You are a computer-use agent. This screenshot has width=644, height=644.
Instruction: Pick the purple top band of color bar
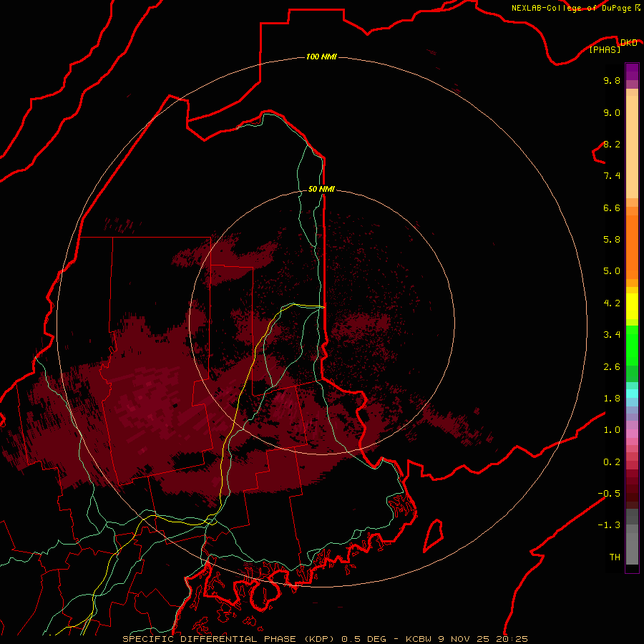click(632, 72)
